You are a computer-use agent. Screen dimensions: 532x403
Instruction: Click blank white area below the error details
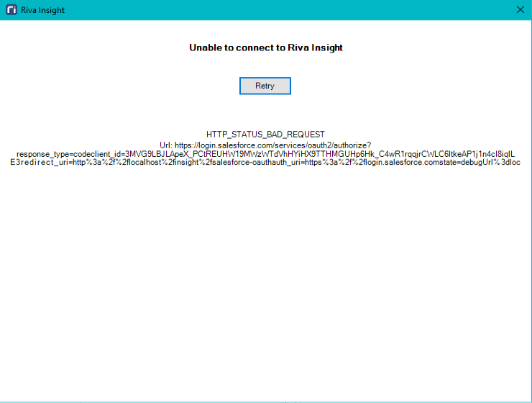[266, 288]
